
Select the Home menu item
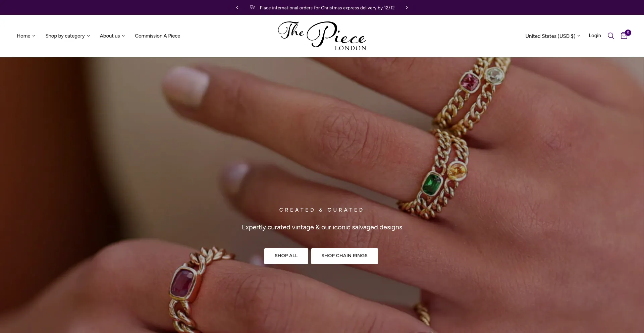click(23, 36)
